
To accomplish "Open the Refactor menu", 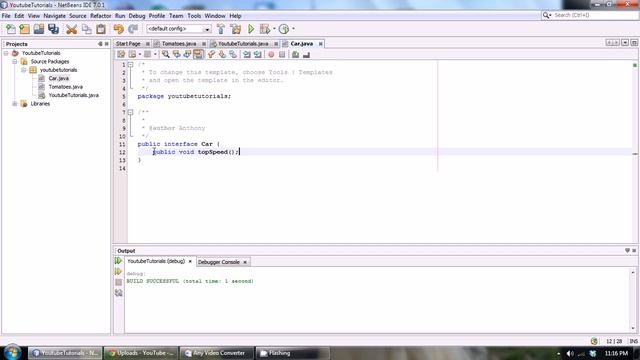I will pyautogui.click(x=100, y=16).
